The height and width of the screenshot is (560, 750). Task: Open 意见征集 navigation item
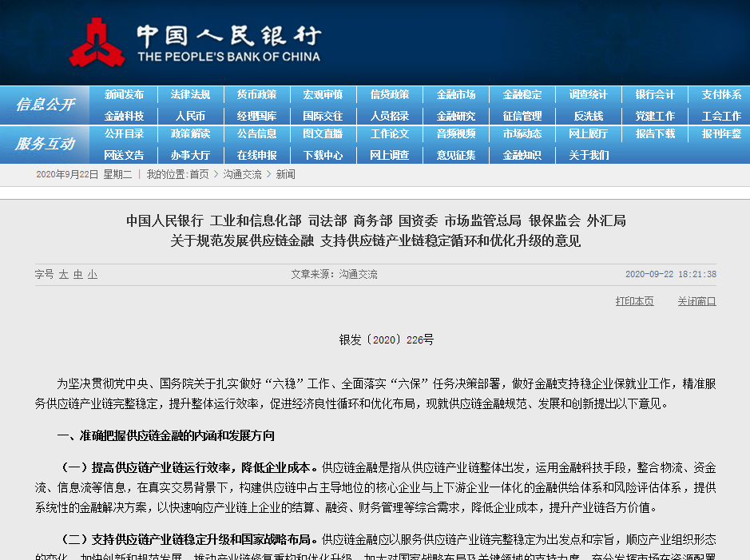tap(456, 156)
